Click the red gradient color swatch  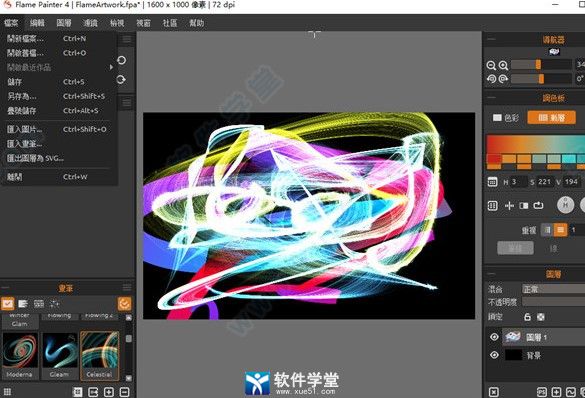pos(494,159)
